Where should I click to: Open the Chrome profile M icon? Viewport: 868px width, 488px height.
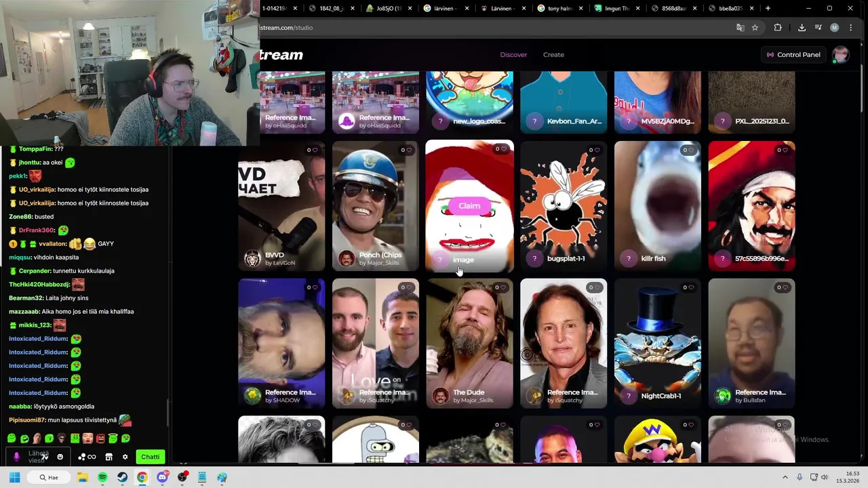(x=834, y=28)
